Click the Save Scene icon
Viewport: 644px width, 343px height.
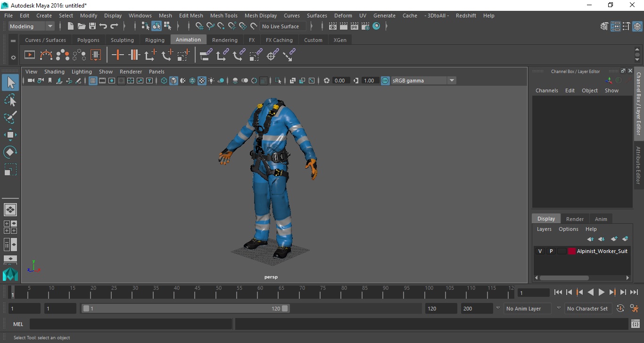coord(92,26)
